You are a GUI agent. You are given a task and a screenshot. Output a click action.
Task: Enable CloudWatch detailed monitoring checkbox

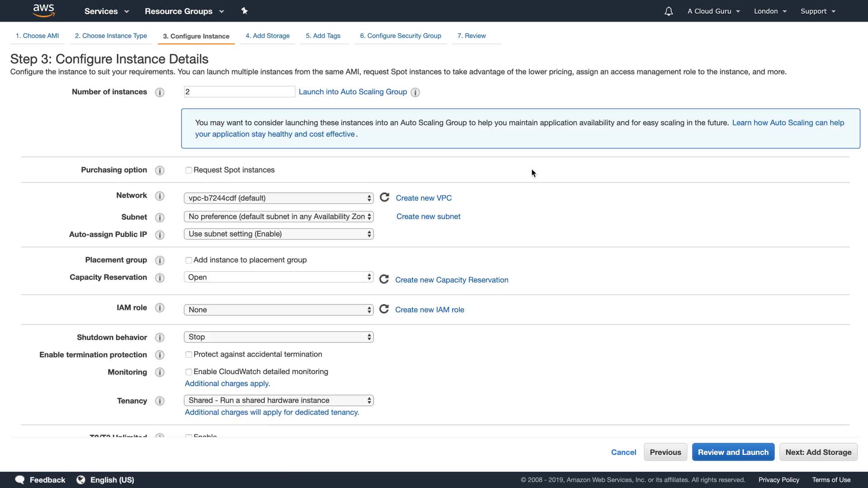pos(189,372)
